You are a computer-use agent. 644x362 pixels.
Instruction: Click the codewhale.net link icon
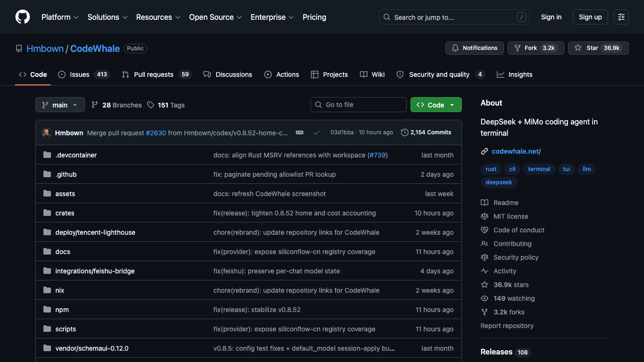coord(485,151)
